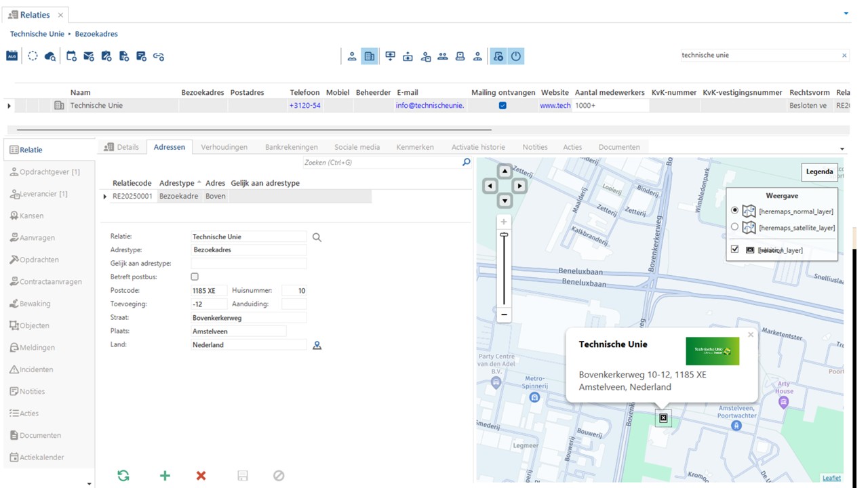Viewport: 868px width, 488px height.
Task: Open the Sociale media tab
Action: (357, 147)
